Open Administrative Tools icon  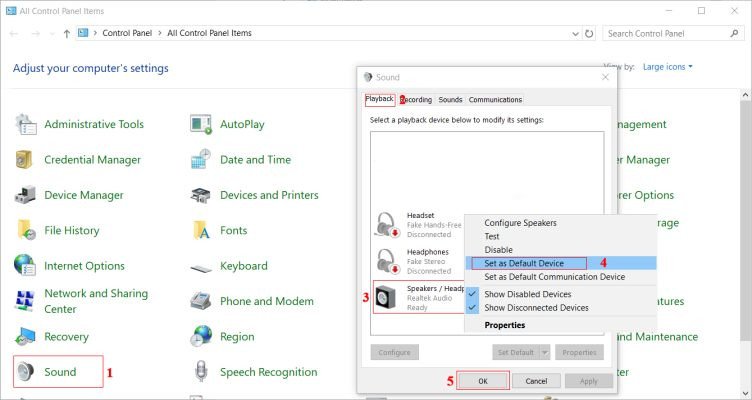click(x=26, y=124)
